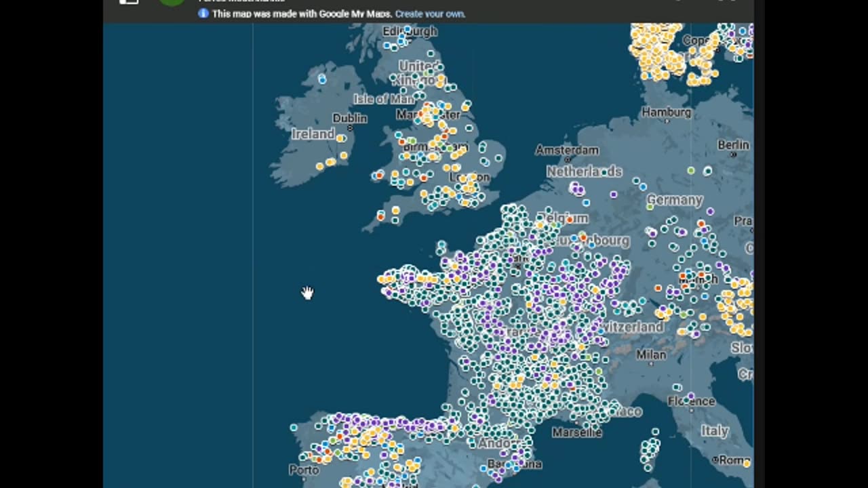This screenshot has height=488, width=868.
Task: Click the blue info icon before map notice
Action: pos(203,14)
